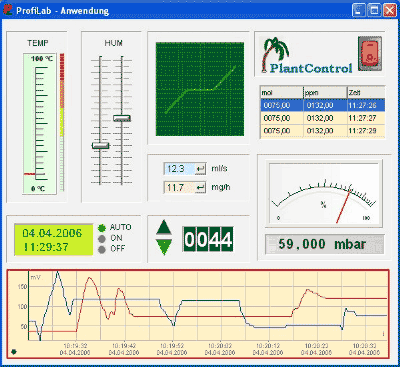Select the table row with time 11:27:27
400x367 pixels.
pos(323,118)
